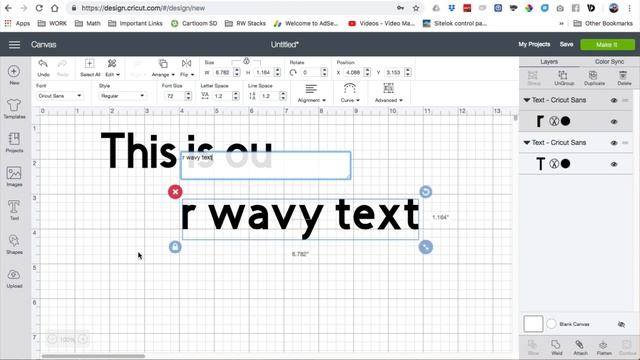Collapse the first Text - Cricut Sans layer group

click(527, 100)
